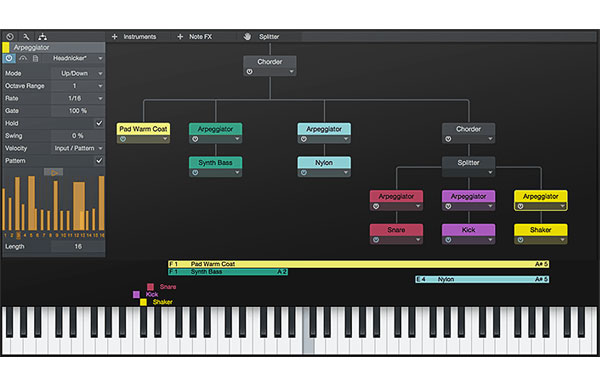Bypass the top Chorder power toggle
The width and height of the screenshot is (600, 386).
(x=249, y=72)
